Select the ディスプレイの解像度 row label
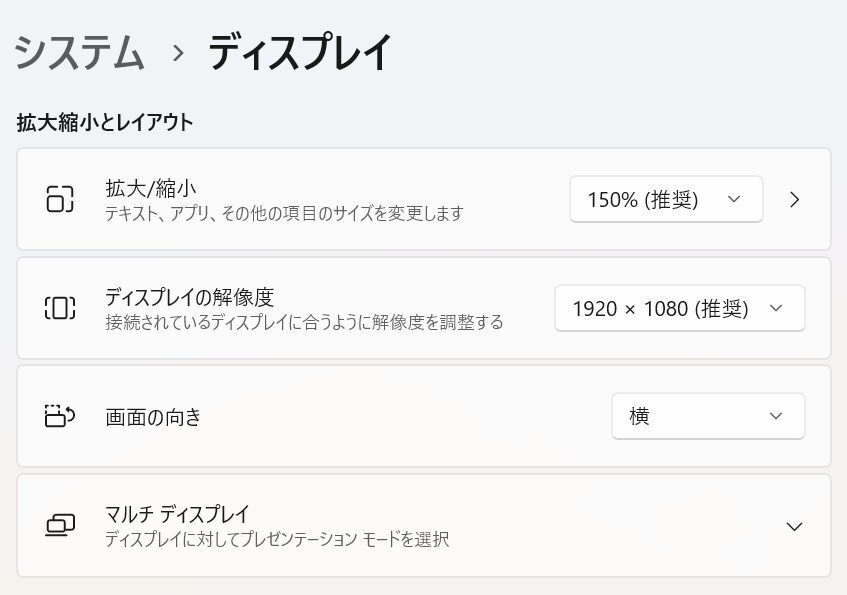 189,297
